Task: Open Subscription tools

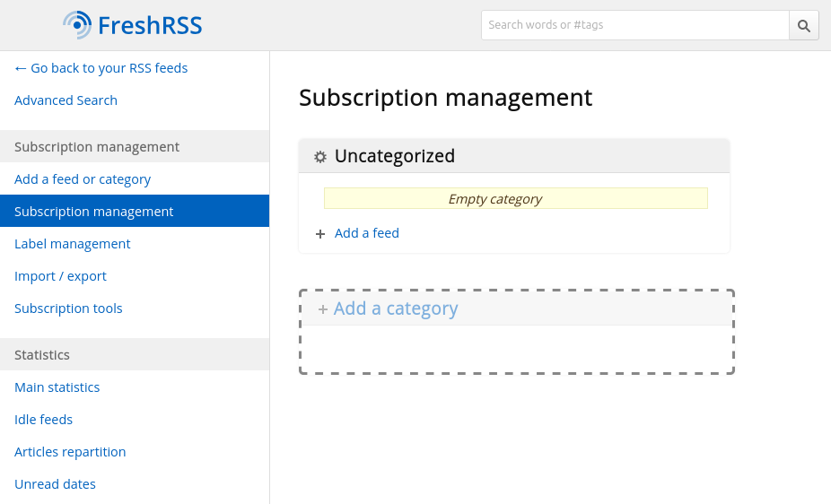Action: [x=68, y=308]
